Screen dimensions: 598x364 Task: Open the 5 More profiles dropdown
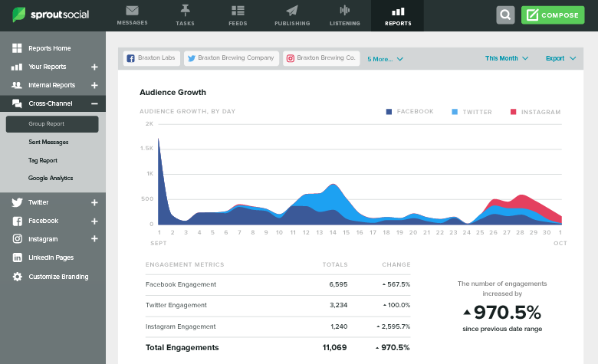point(385,59)
